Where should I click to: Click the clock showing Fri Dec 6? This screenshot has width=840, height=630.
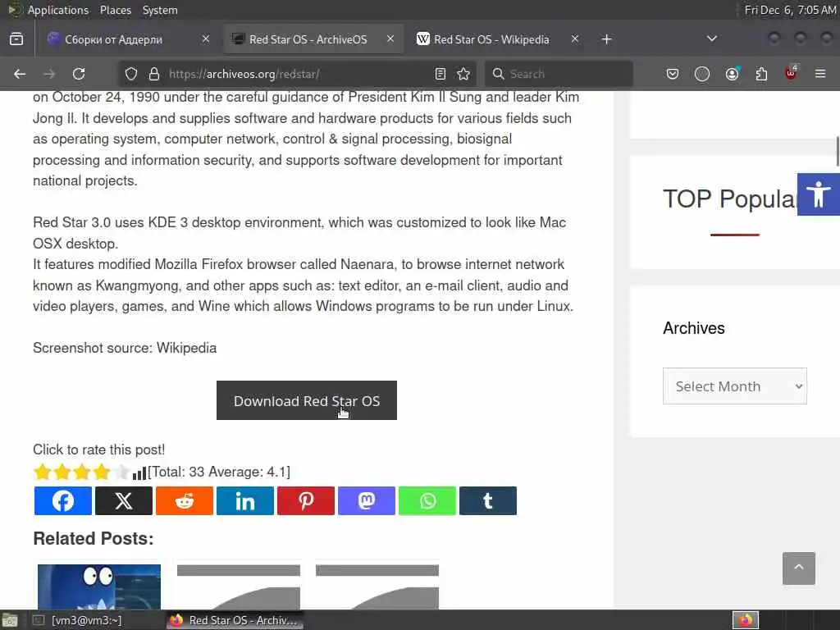pyautogui.click(x=790, y=10)
